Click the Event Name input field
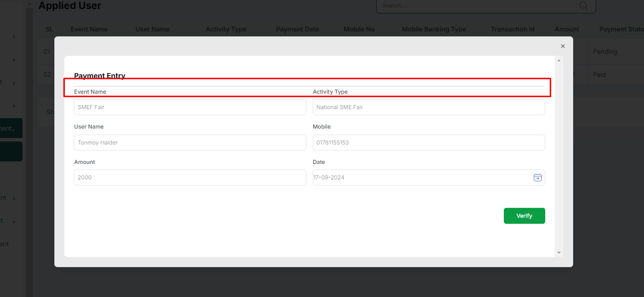This screenshot has height=297, width=644. 190,107
